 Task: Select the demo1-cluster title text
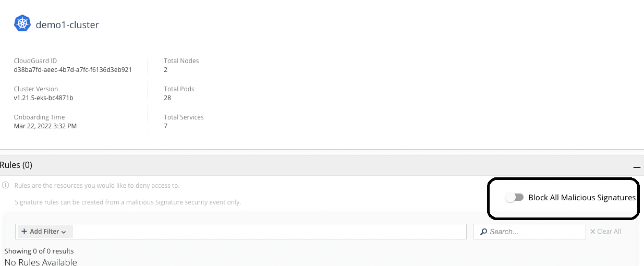click(x=67, y=25)
